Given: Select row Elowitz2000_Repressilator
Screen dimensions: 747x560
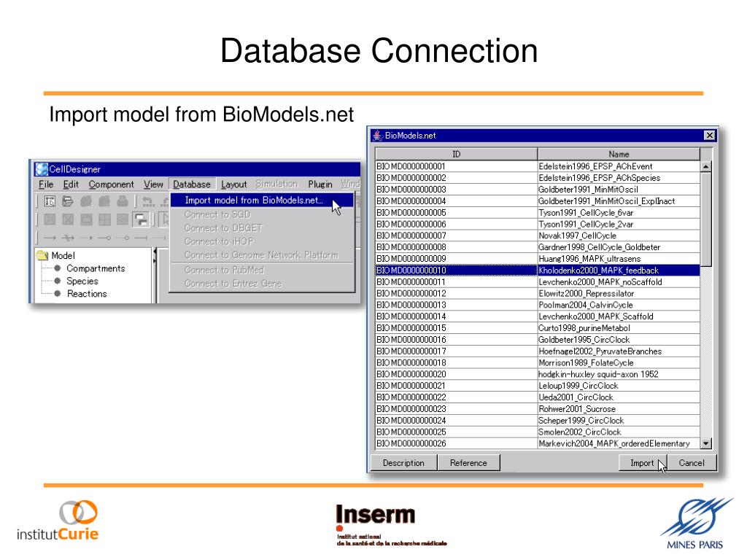Looking at the screenshot, I should pyautogui.click(x=538, y=293).
